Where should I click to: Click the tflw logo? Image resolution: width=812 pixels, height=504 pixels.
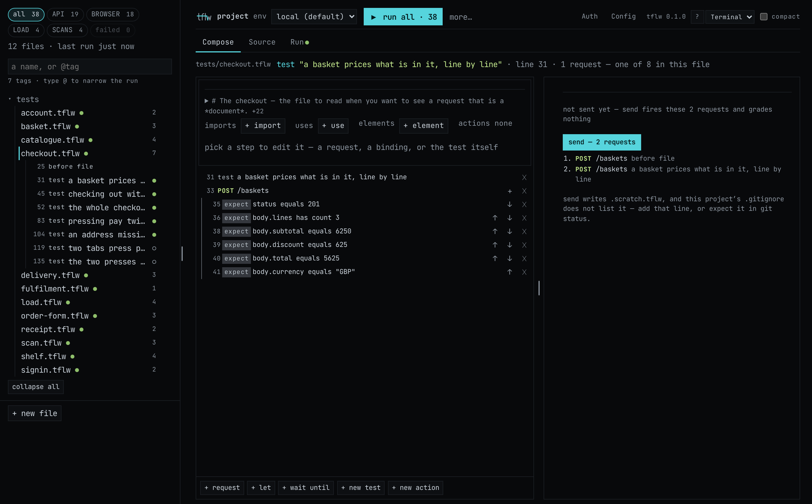click(x=204, y=17)
